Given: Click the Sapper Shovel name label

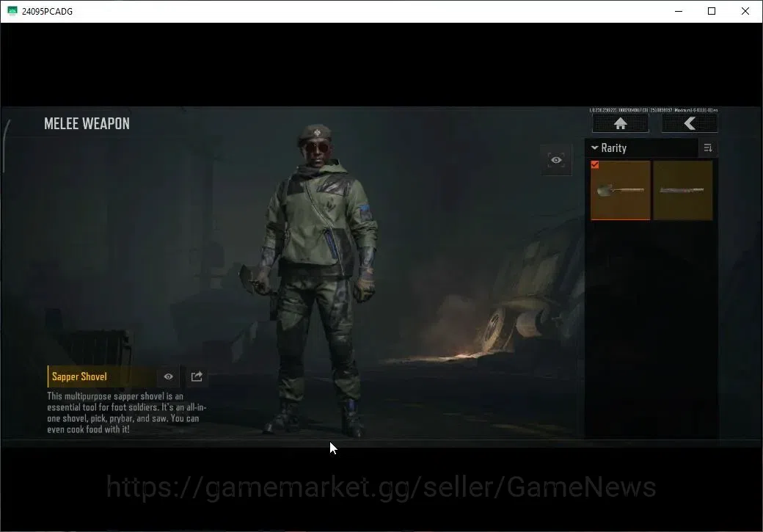Looking at the screenshot, I should click(x=79, y=376).
